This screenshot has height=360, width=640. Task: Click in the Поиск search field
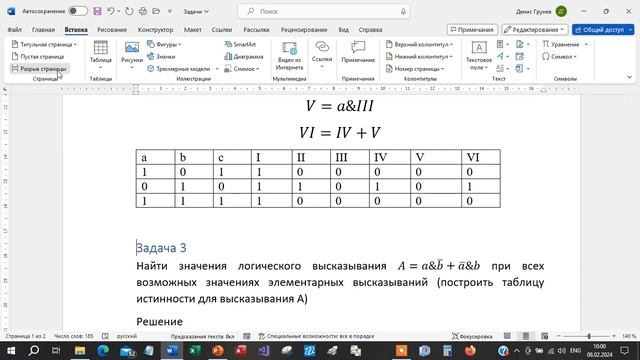click(x=324, y=11)
